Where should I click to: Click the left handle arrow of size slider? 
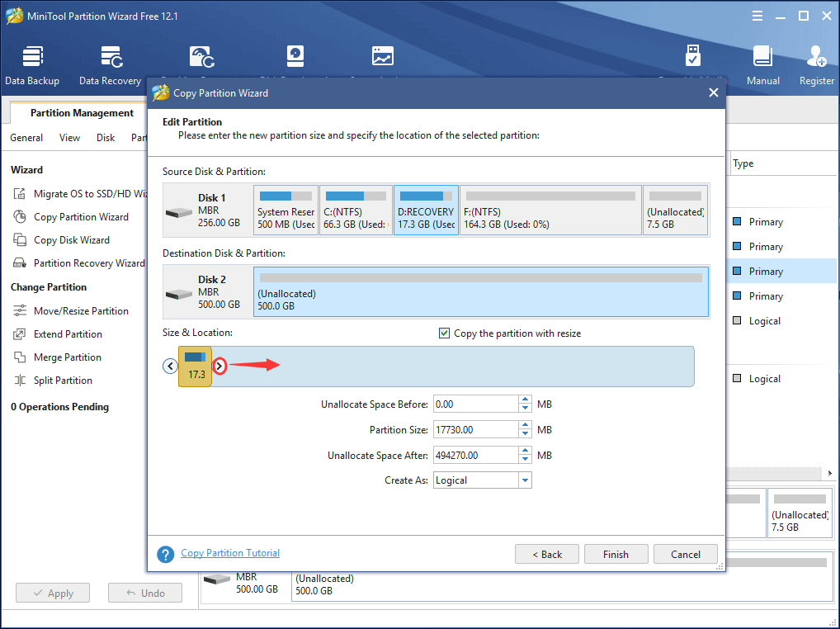pos(170,366)
